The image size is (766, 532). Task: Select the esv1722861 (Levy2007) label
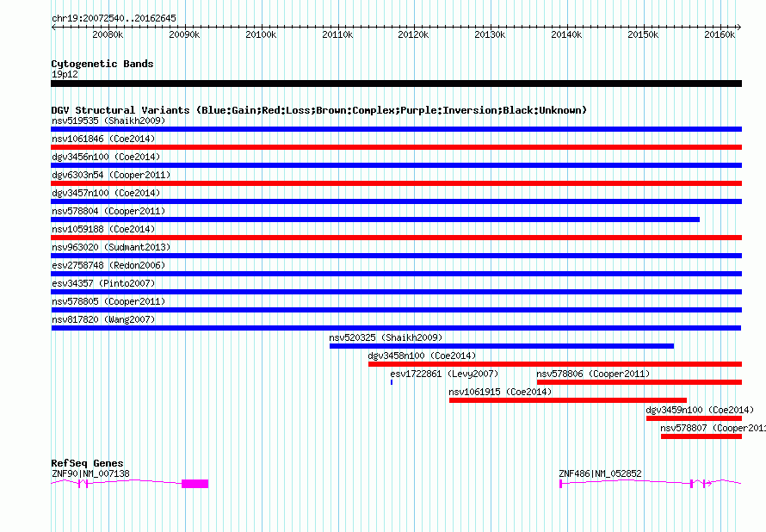click(445, 374)
